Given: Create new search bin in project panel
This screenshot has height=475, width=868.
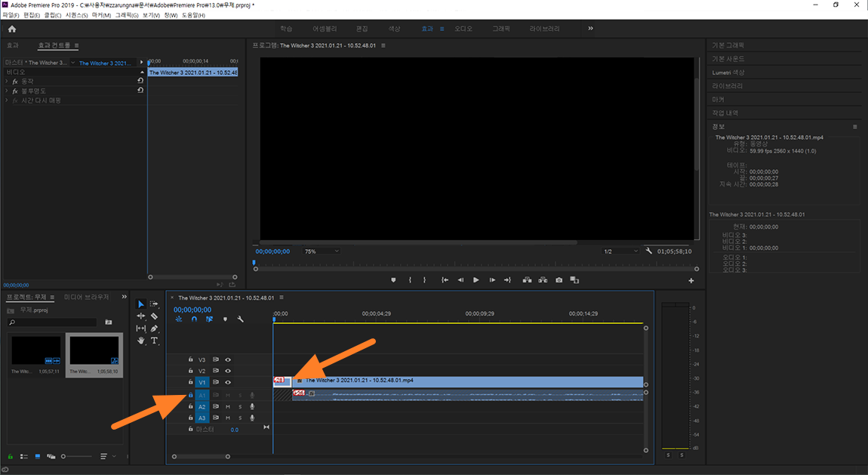Looking at the screenshot, I should 109,322.
